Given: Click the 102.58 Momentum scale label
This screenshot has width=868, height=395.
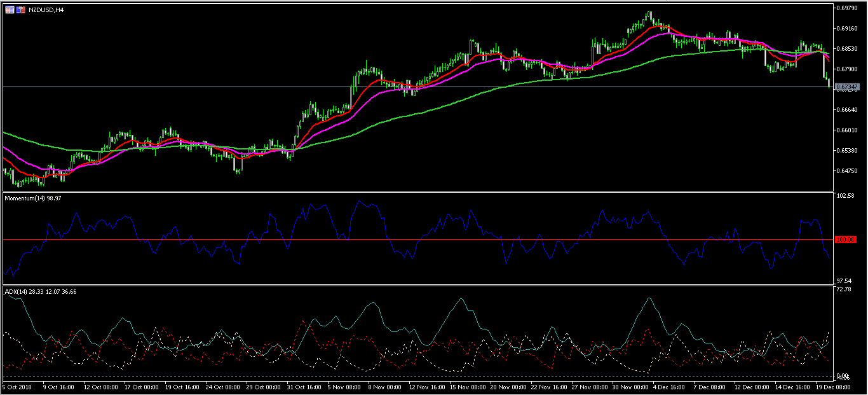Looking at the screenshot, I should [846, 196].
